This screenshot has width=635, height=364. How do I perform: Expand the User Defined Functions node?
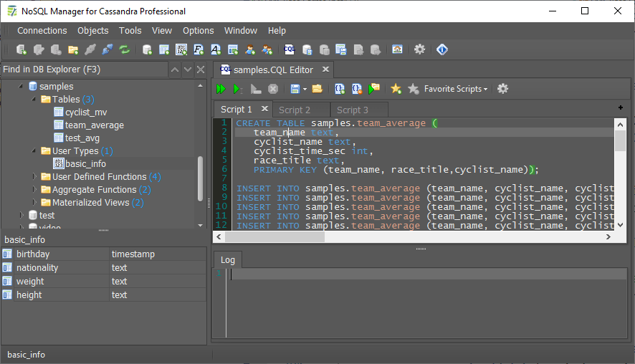(x=35, y=177)
